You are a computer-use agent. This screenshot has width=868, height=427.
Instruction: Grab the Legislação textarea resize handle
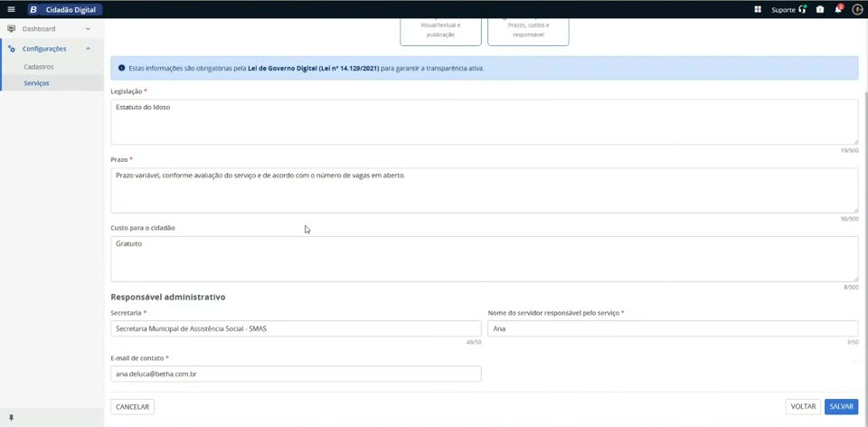pos(855,142)
